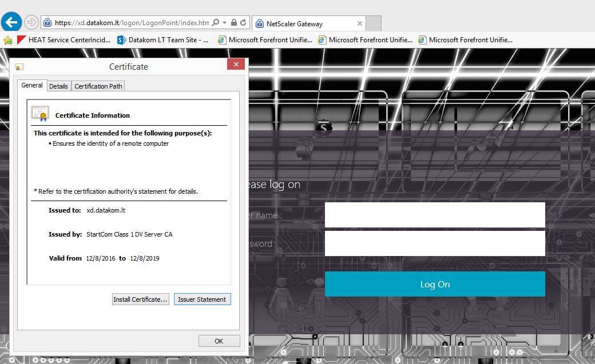Image resolution: width=595 pixels, height=364 pixels.
Task: Confirm the Certificate dialog with OK
Action: point(219,341)
